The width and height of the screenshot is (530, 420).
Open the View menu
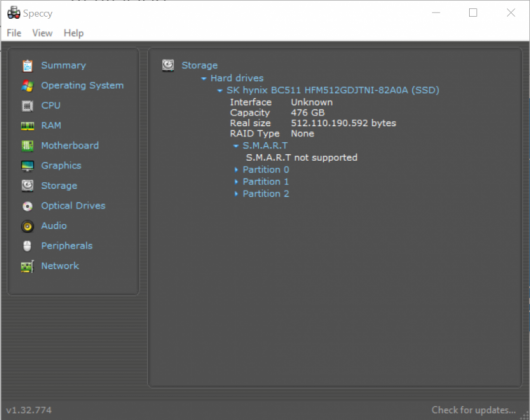pyautogui.click(x=42, y=33)
